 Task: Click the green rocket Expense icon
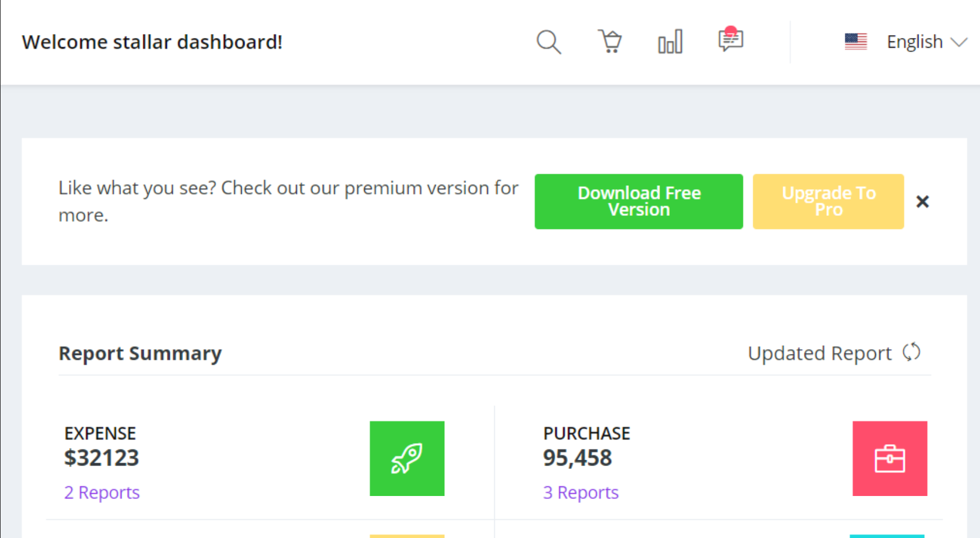[x=407, y=459]
